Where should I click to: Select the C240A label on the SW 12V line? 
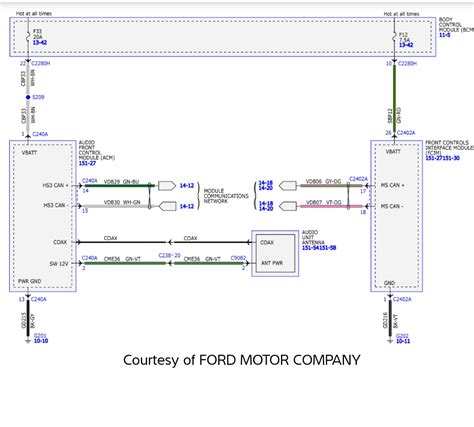pos(90,258)
